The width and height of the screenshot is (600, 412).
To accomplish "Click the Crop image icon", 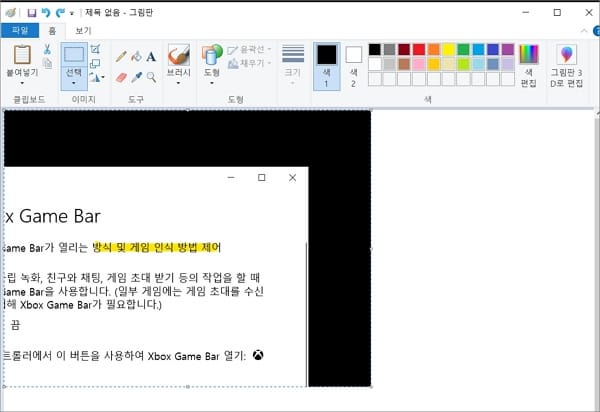I will coord(95,49).
